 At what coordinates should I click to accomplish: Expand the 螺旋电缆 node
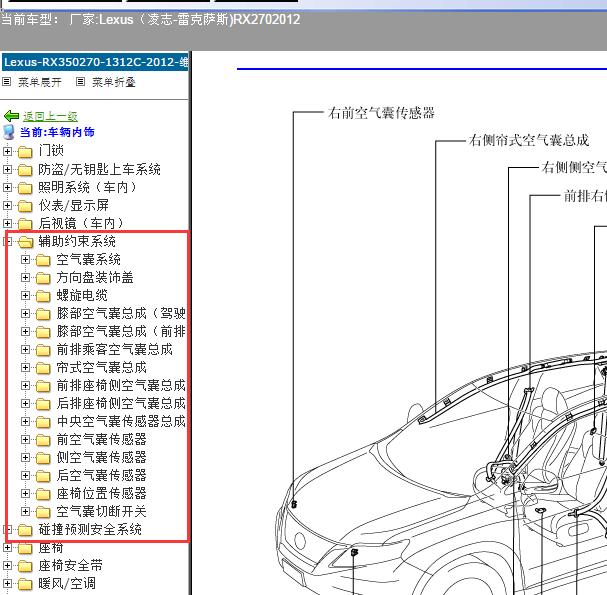[25, 295]
